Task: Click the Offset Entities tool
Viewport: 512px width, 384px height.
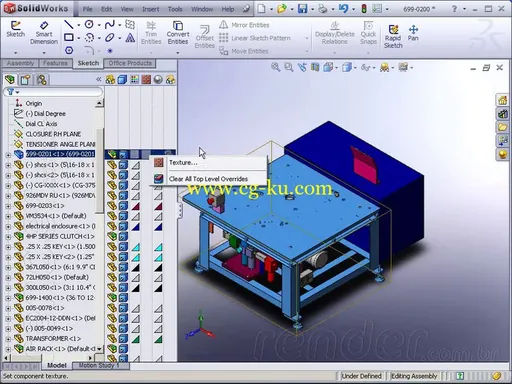Action: click(204, 37)
